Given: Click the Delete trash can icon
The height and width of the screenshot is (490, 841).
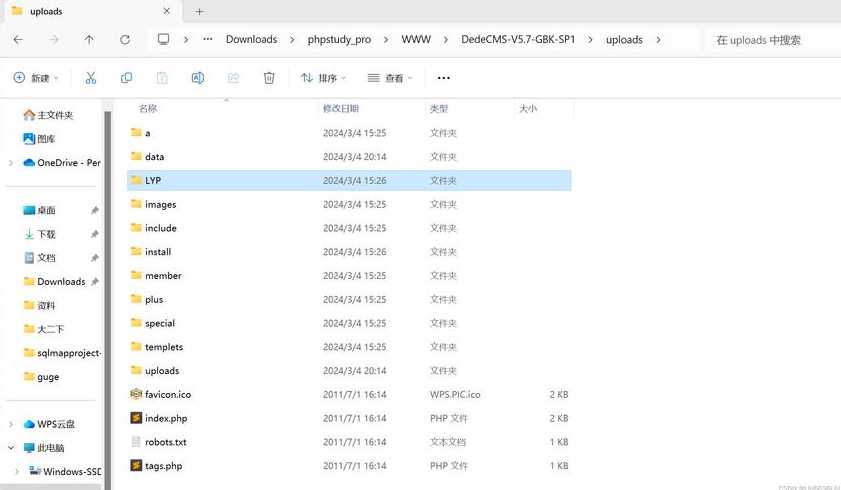Looking at the screenshot, I should pos(269,78).
